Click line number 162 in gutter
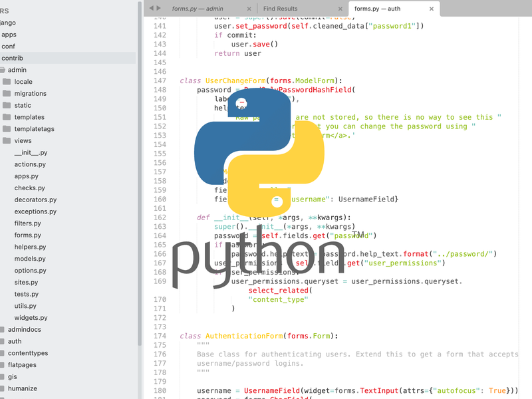The width and height of the screenshot is (532, 399). pos(160,217)
